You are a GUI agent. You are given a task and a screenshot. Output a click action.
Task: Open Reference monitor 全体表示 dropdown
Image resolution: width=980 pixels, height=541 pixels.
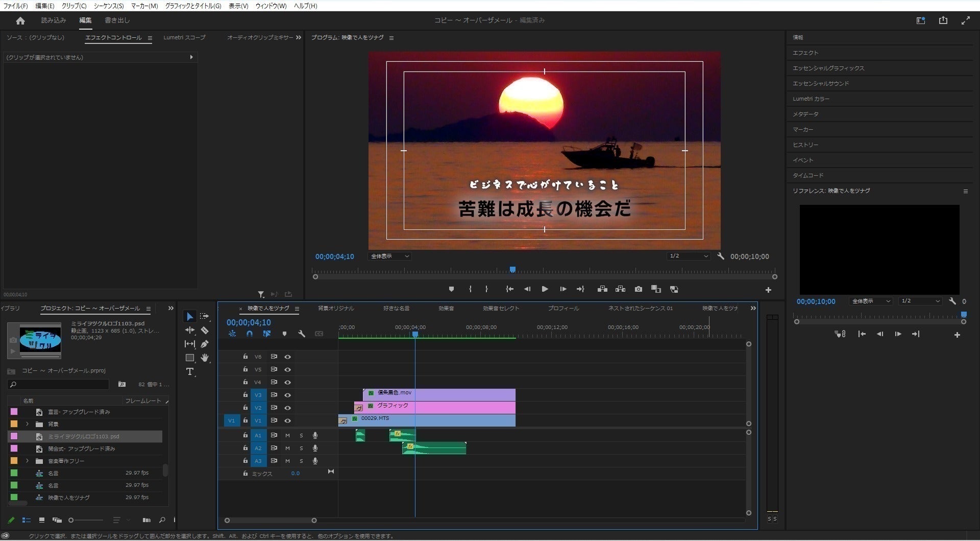[871, 301]
